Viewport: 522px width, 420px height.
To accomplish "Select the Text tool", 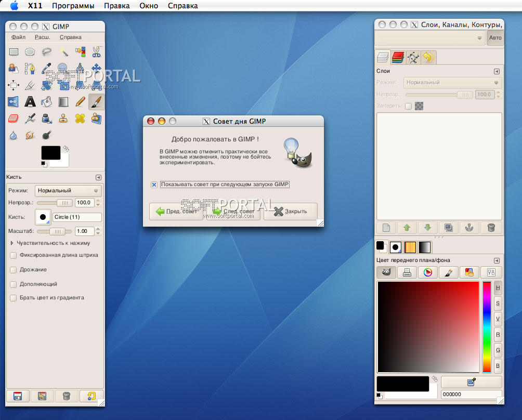I will [x=31, y=101].
